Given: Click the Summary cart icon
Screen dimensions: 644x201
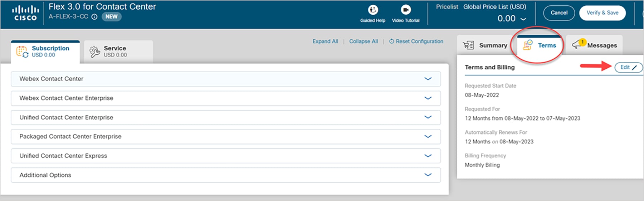Looking at the screenshot, I should coord(468,45).
